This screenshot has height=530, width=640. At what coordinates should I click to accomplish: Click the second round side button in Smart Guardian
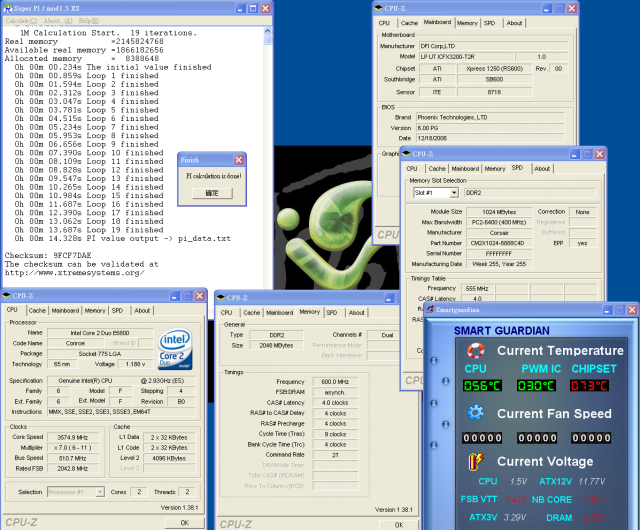pyautogui.click(x=445, y=381)
